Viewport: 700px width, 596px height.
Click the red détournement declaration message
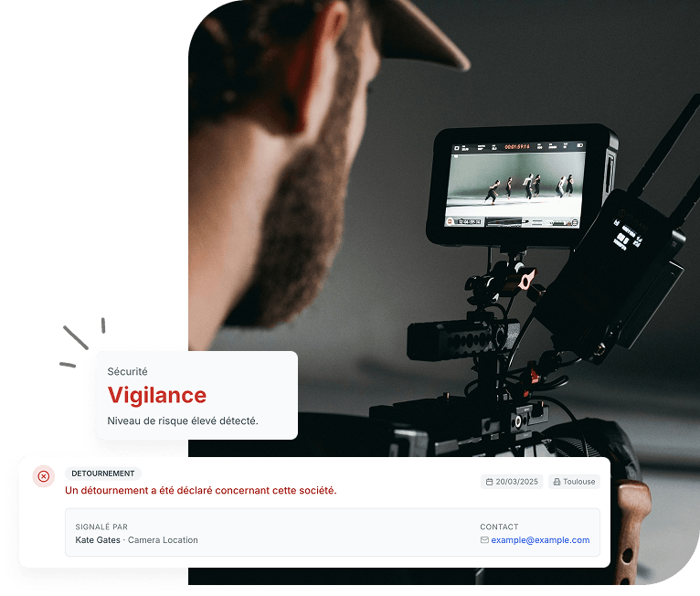tap(201, 490)
